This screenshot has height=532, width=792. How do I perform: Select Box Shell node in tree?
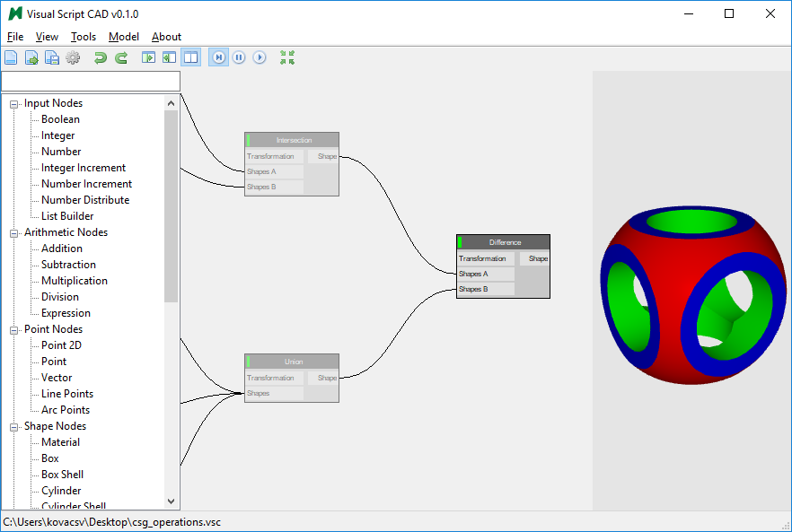coord(62,475)
